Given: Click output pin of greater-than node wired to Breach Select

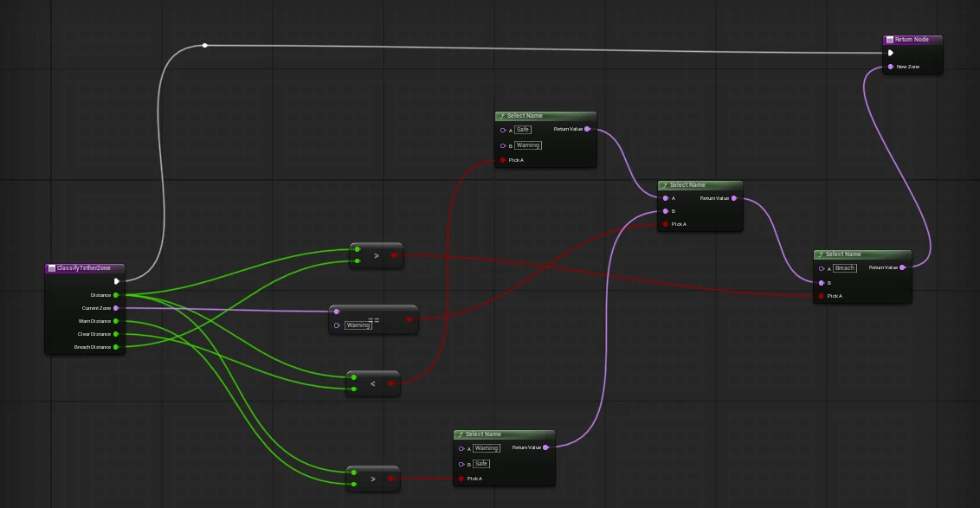Looking at the screenshot, I should 394,255.
